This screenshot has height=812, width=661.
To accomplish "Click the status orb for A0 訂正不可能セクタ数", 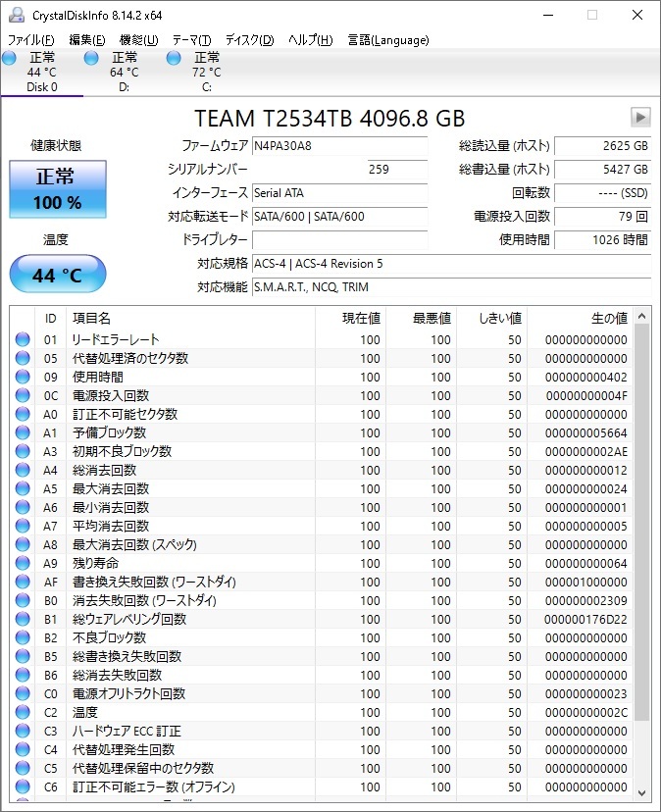I will click(23, 414).
